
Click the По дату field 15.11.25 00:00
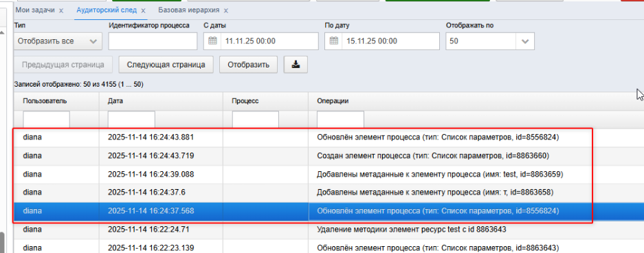pos(390,41)
